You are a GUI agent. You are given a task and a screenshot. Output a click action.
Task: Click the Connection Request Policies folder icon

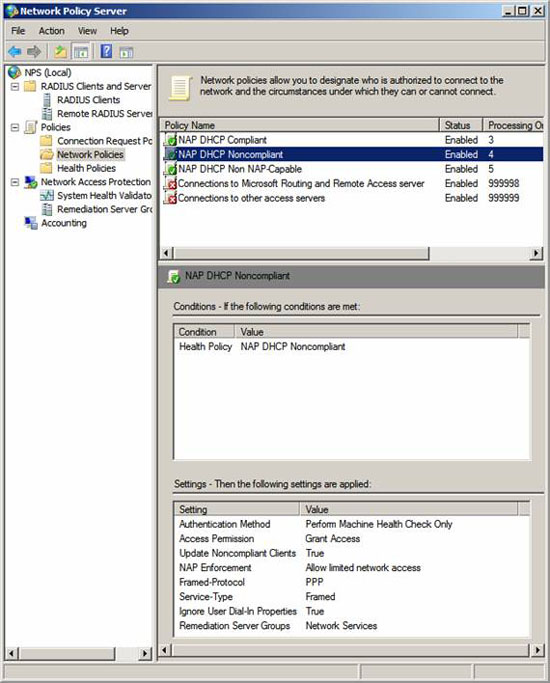(46, 141)
